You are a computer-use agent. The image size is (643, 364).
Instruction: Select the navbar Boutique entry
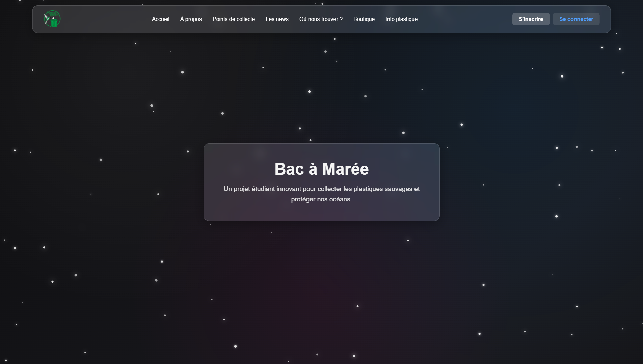(x=364, y=19)
